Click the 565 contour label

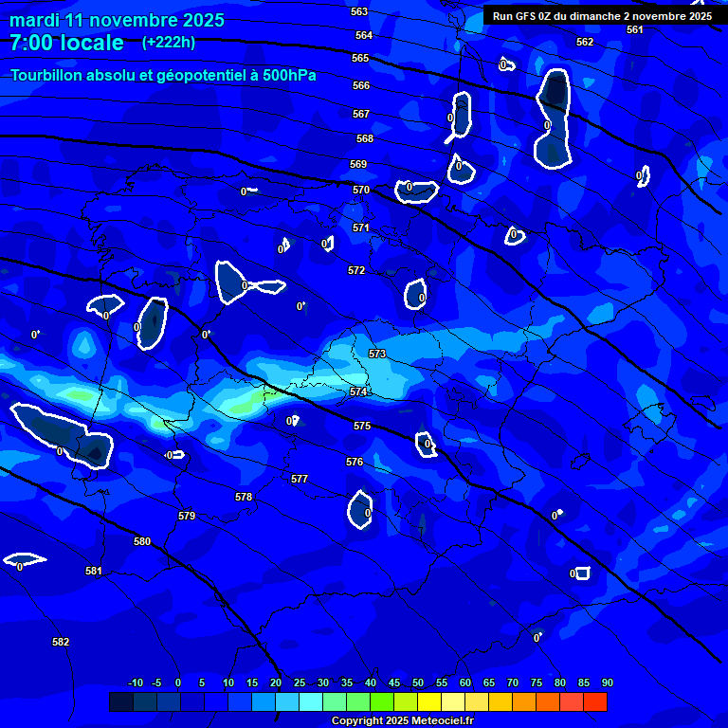pyautogui.click(x=360, y=58)
